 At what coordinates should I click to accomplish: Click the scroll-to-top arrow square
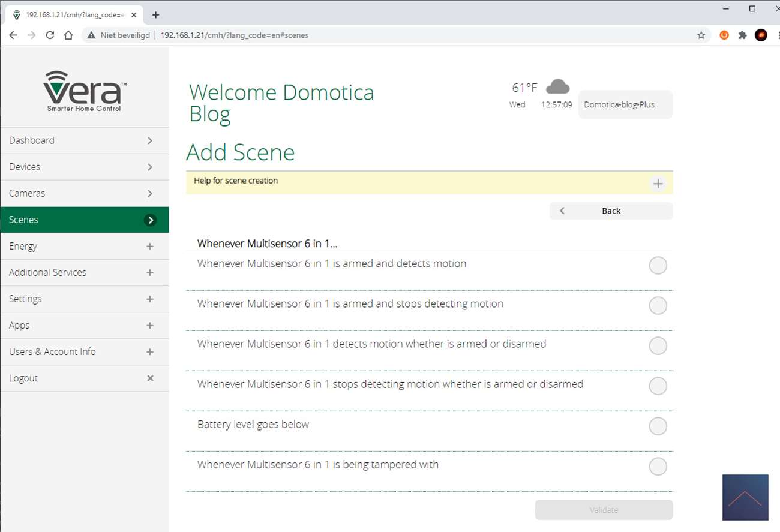[745, 497]
